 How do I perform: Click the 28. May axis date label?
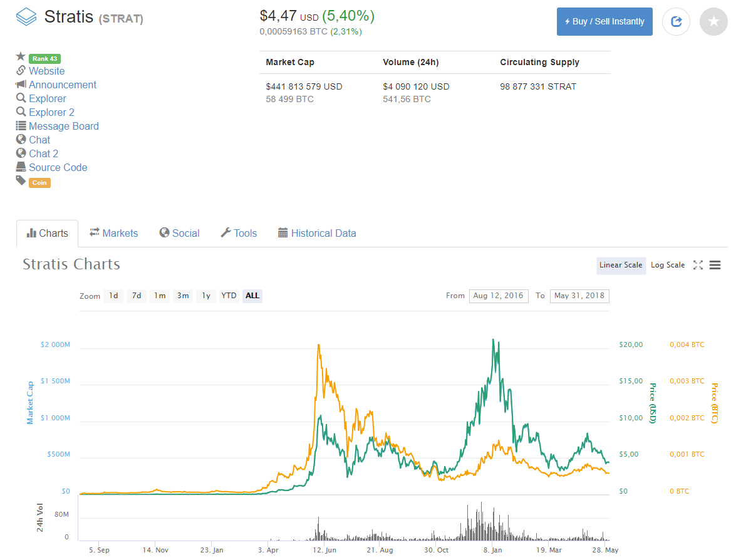click(605, 550)
